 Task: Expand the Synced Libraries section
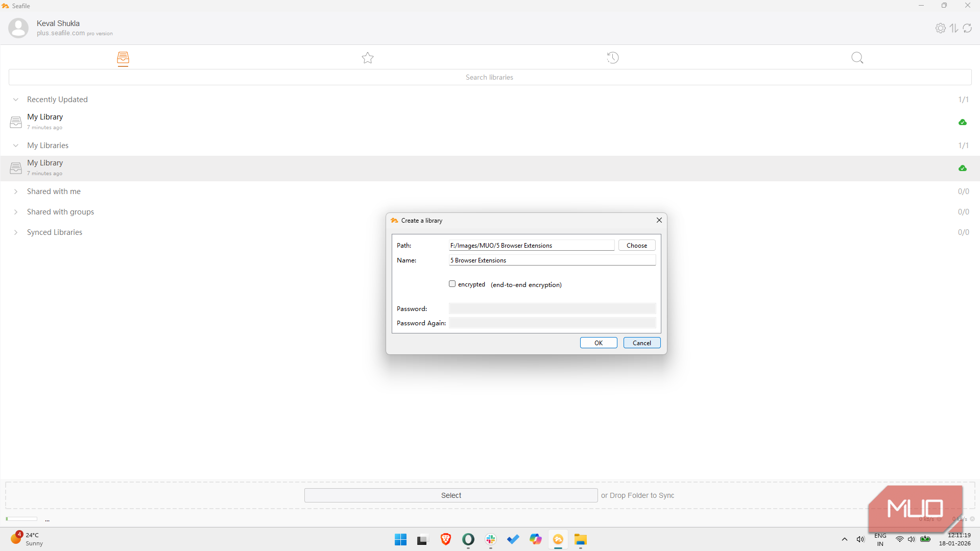(x=16, y=232)
